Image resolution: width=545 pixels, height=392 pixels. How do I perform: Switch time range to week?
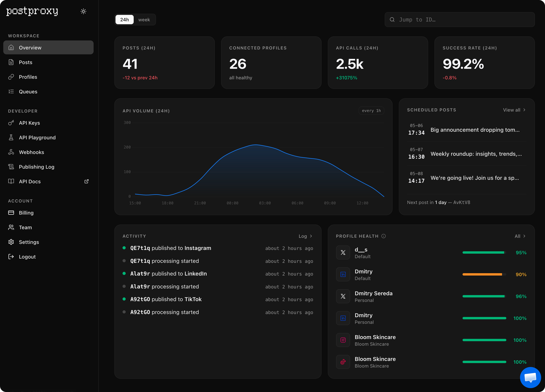(x=144, y=20)
